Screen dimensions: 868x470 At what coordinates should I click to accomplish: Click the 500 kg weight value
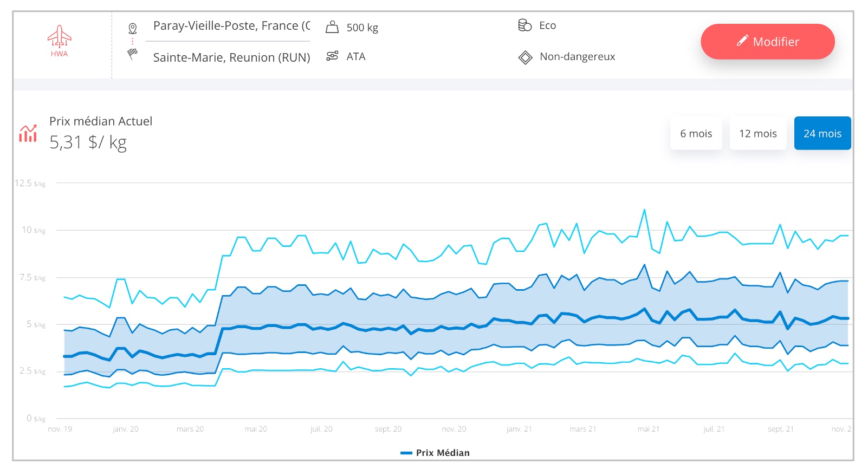362,28
